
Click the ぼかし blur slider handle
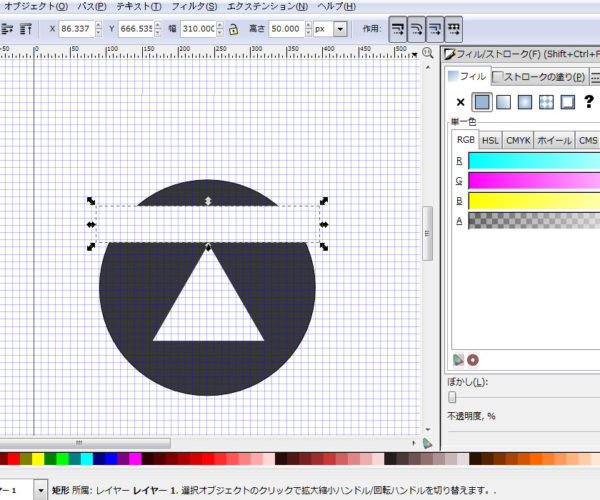coord(452,397)
